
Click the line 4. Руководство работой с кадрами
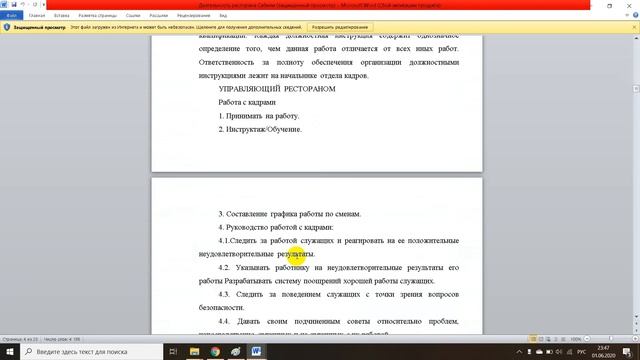point(276,227)
